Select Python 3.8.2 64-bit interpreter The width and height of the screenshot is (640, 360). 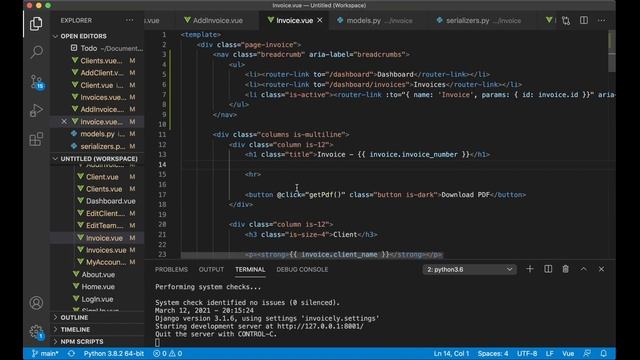(x=114, y=353)
